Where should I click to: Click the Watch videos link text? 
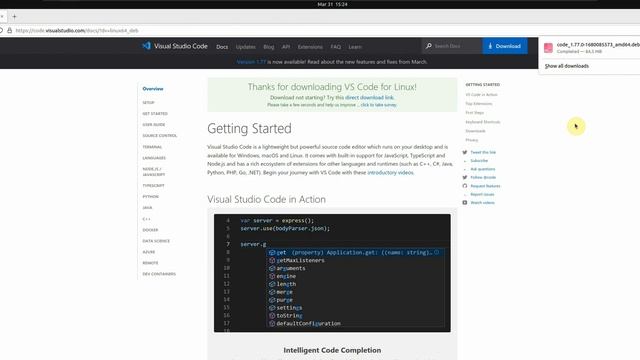point(482,203)
